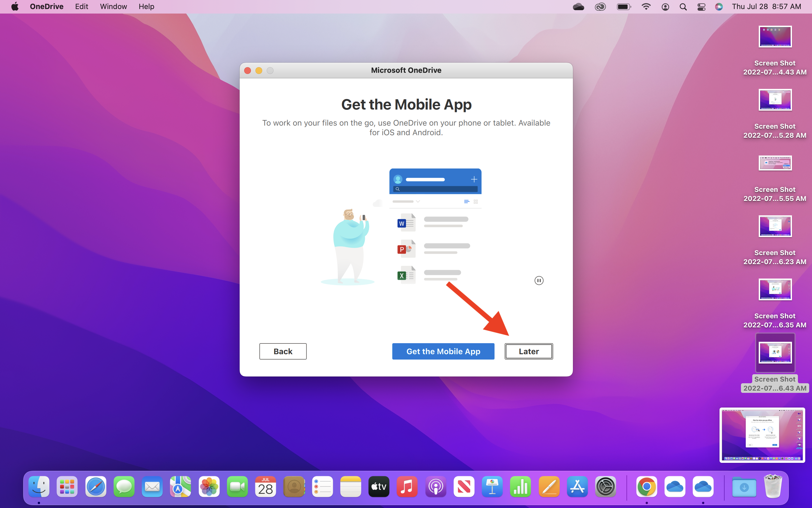Viewport: 812px width, 508px height.
Task: Select Screen Shot 2022-07...5.28 AM desktop file
Action: coord(775,113)
